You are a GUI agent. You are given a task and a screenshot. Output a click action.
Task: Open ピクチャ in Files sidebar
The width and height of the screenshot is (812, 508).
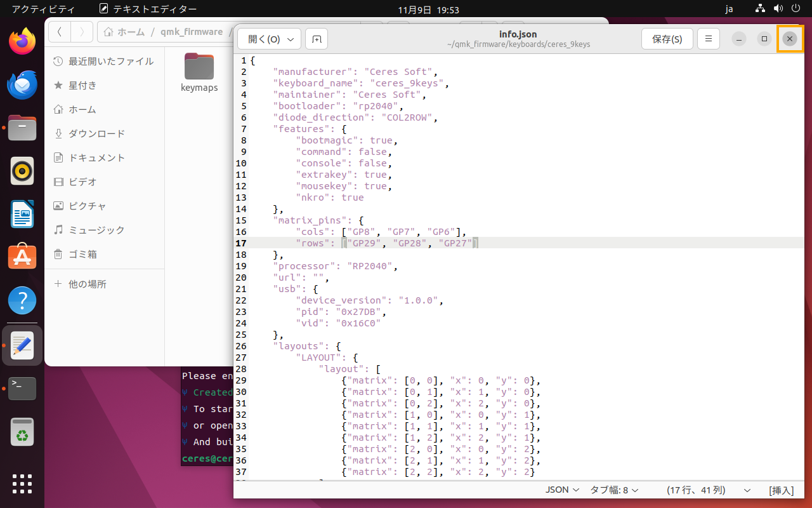click(x=105, y=206)
